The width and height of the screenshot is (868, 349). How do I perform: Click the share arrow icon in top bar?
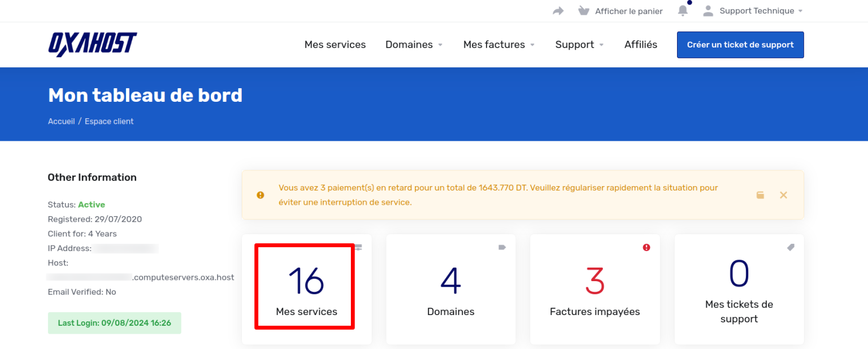558,10
